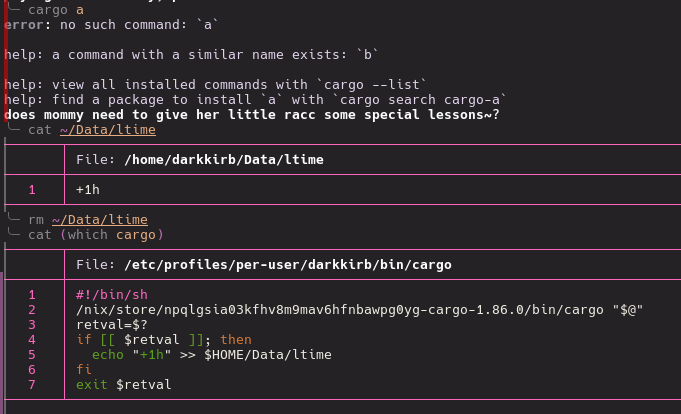
Task: Click line number 4 in the gutter
Action: [33, 340]
